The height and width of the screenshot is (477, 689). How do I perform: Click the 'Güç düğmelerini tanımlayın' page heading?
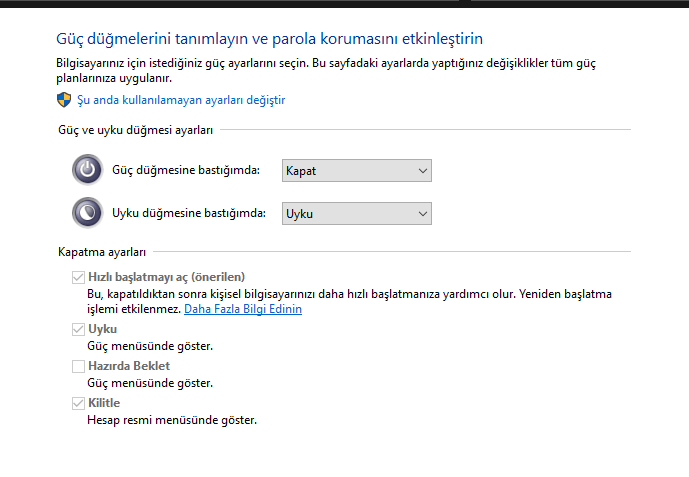click(x=270, y=39)
